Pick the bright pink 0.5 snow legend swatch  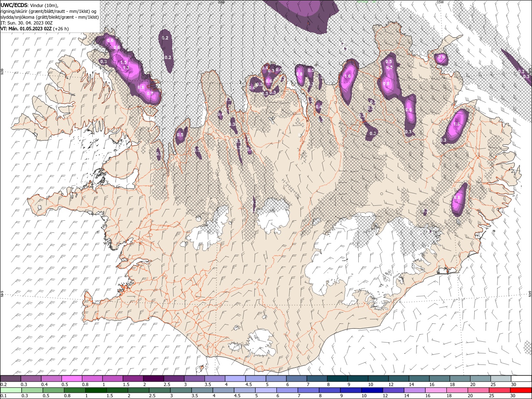pyautogui.click(x=71, y=379)
